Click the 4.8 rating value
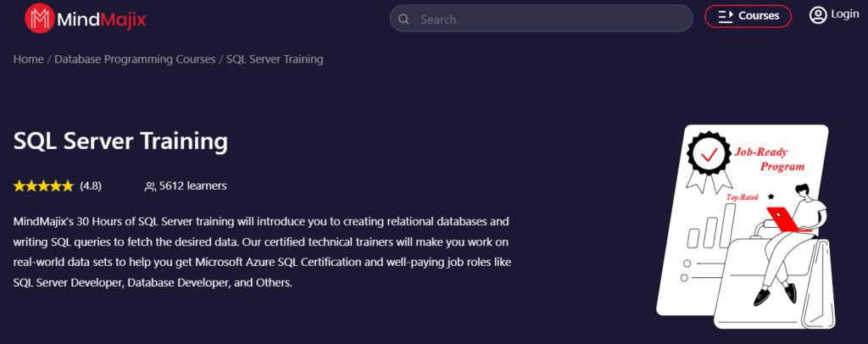 [x=91, y=186]
